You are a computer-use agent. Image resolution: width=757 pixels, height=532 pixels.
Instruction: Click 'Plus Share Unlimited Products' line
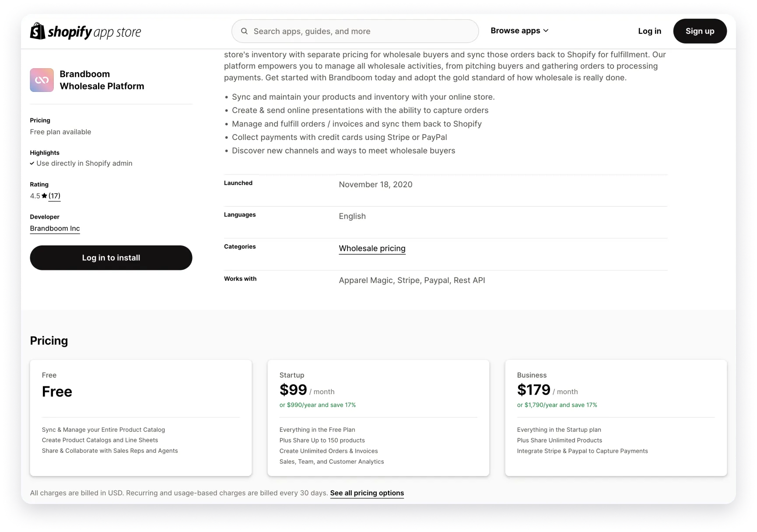(x=559, y=441)
